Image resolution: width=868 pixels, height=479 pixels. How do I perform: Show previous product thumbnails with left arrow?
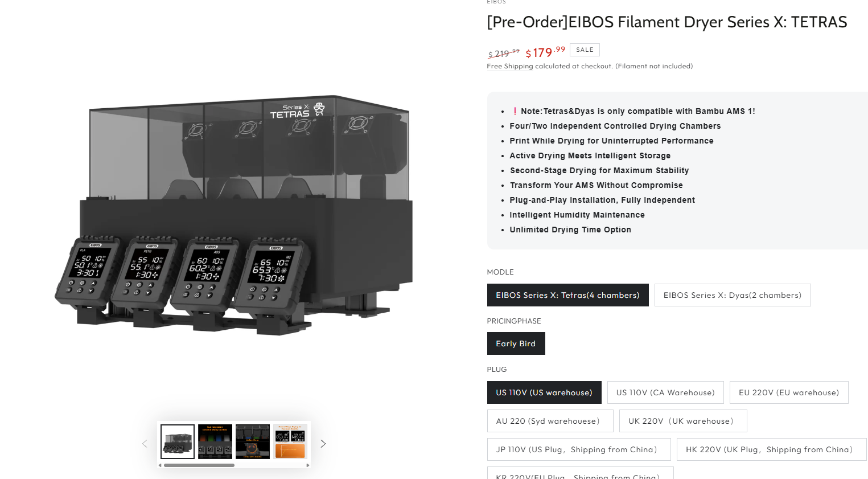click(x=145, y=444)
